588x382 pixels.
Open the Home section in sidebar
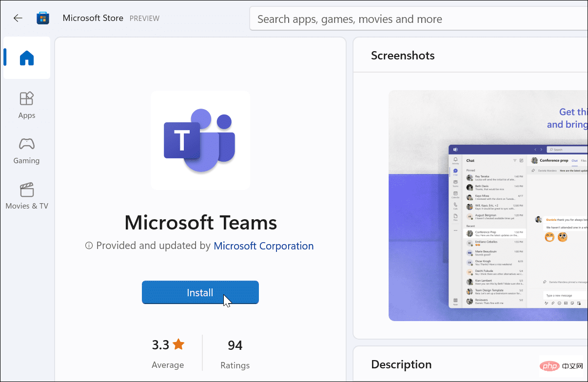[x=27, y=58]
